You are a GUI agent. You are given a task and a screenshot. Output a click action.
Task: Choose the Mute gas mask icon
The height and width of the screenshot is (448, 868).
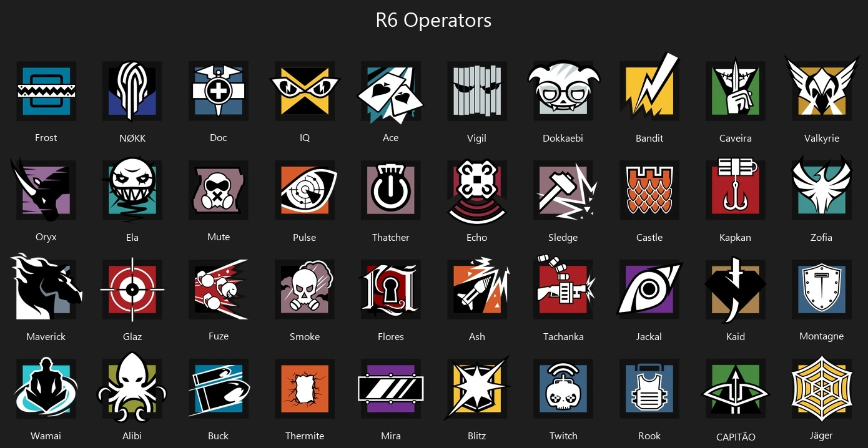219,190
